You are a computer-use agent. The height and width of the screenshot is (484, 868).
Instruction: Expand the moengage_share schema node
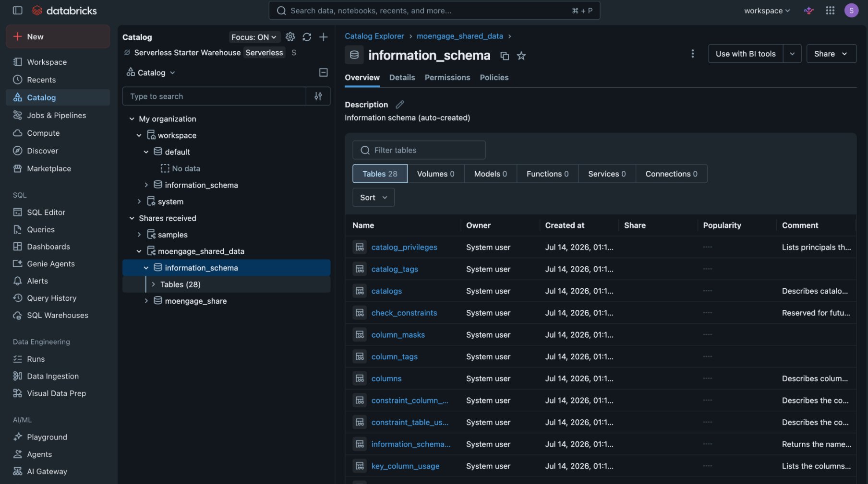coord(146,301)
